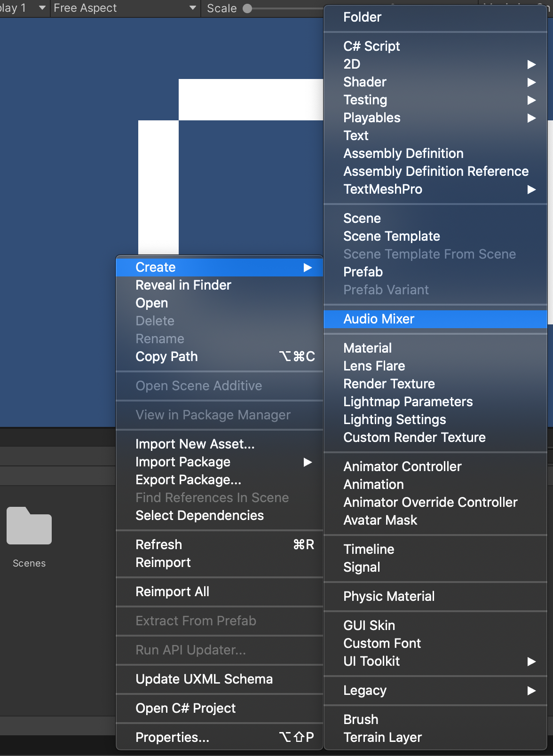The width and height of the screenshot is (553, 756).
Task: Create an Animator Override Controller
Action: 435,502
